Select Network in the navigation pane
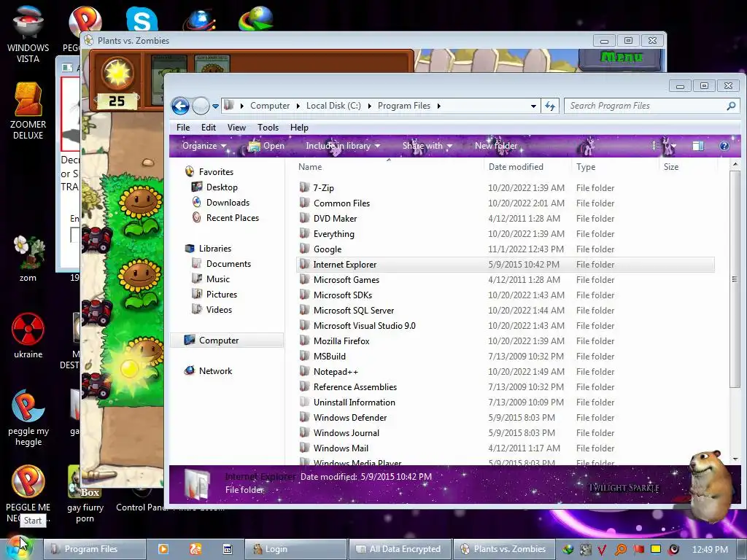The height and width of the screenshot is (560, 747). [215, 371]
